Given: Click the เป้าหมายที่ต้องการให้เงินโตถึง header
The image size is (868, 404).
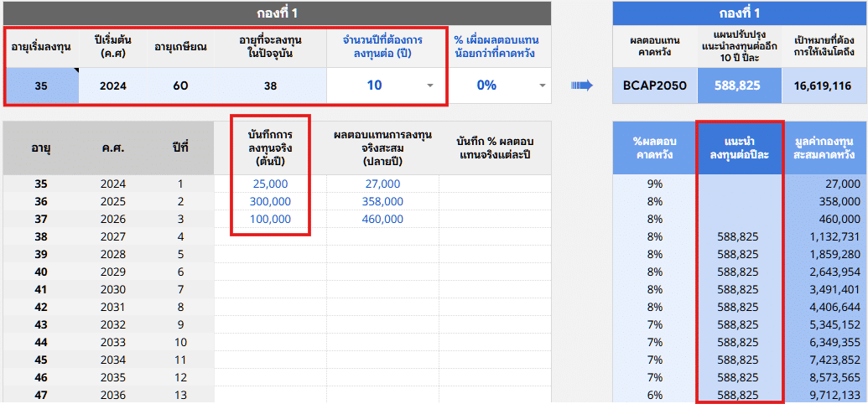Looking at the screenshot, I should [825, 46].
